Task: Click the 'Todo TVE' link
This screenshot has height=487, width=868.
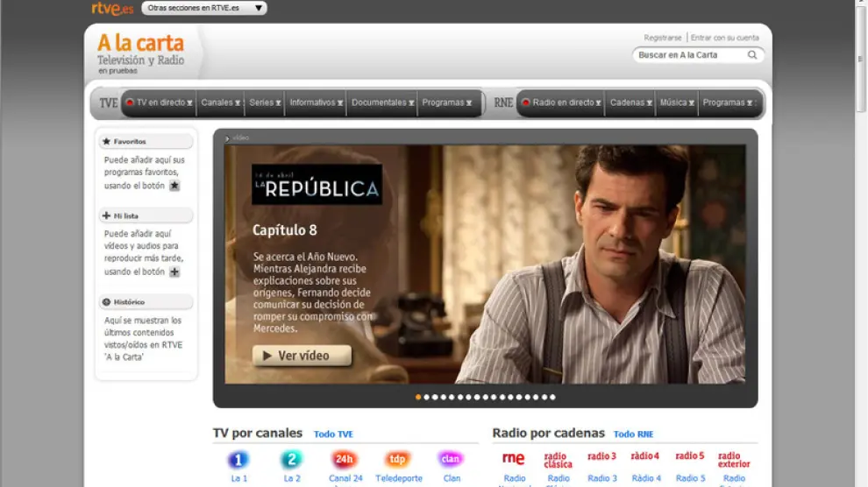Action: pyautogui.click(x=333, y=434)
